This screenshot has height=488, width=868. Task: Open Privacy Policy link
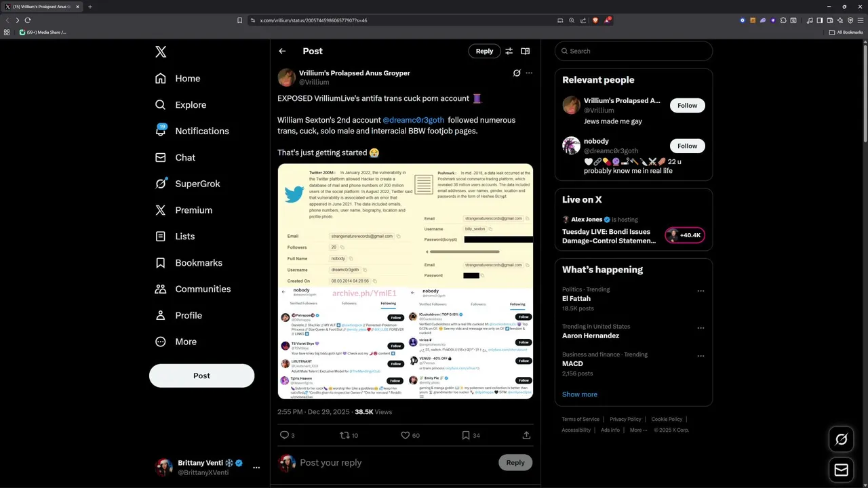tap(625, 420)
